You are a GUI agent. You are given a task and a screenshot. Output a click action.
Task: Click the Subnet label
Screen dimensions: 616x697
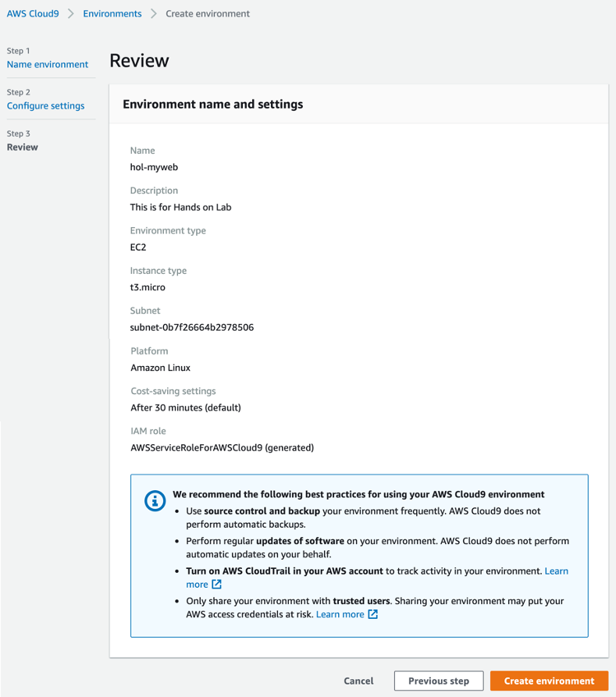coord(145,311)
